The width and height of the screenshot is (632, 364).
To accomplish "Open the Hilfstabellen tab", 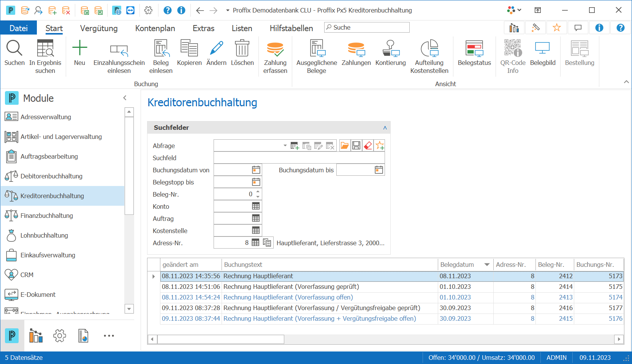I will [291, 28].
